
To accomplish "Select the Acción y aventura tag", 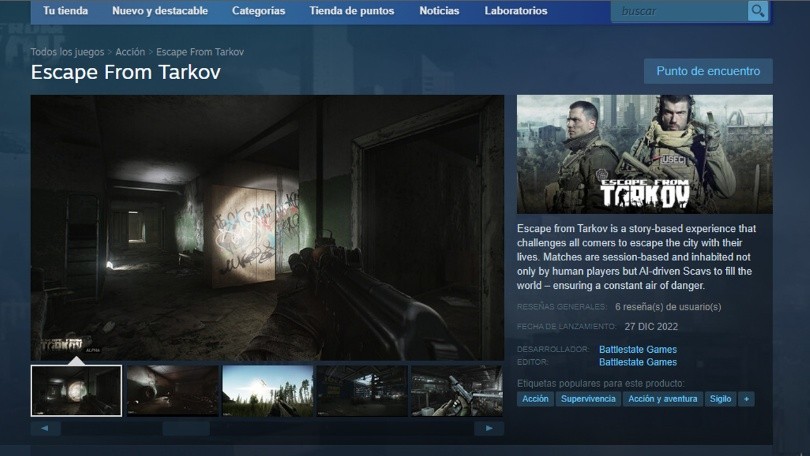I will point(663,399).
